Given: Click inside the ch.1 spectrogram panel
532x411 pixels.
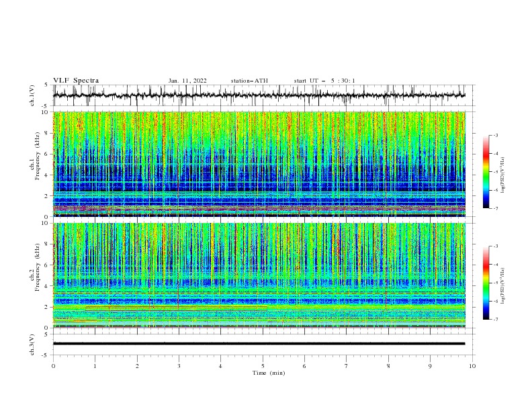Looking at the screenshot, I should pos(259,164).
